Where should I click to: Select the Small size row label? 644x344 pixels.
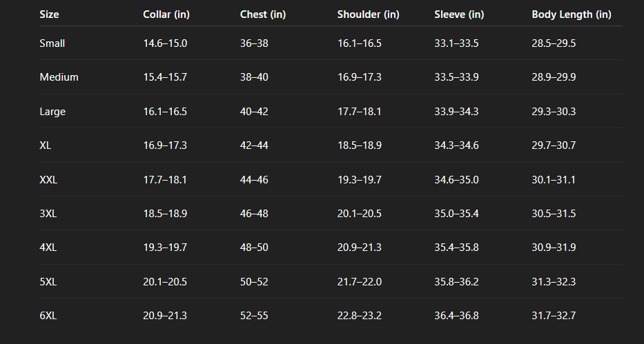[52, 43]
